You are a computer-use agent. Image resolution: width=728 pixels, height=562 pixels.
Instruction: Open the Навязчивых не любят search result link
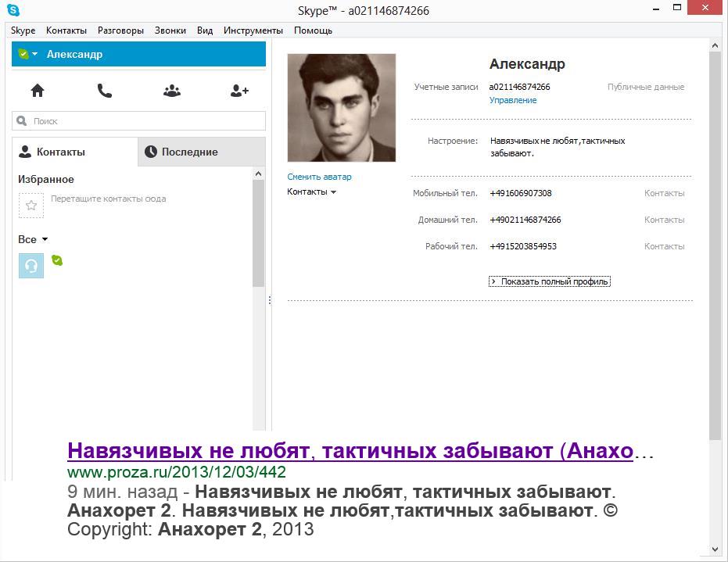pyautogui.click(x=350, y=450)
